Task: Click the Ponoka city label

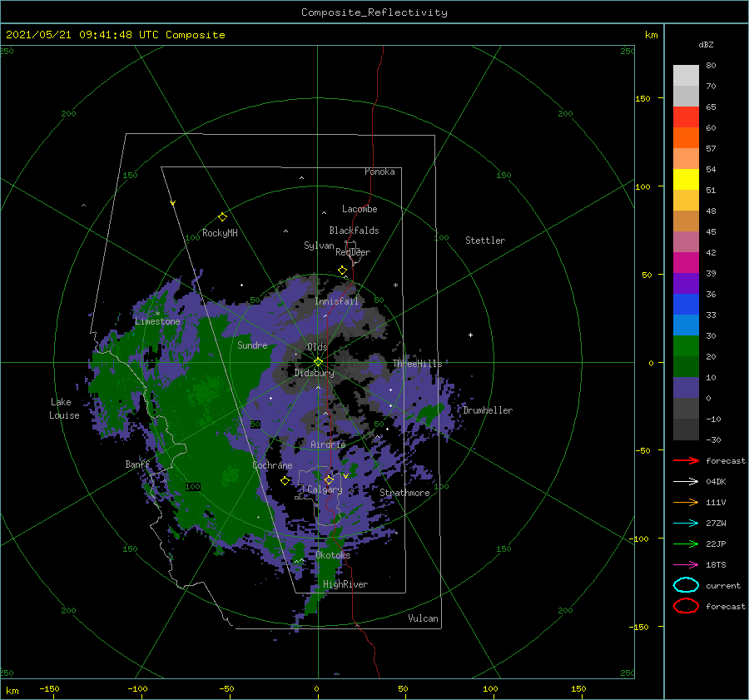Action: click(379, 171)
